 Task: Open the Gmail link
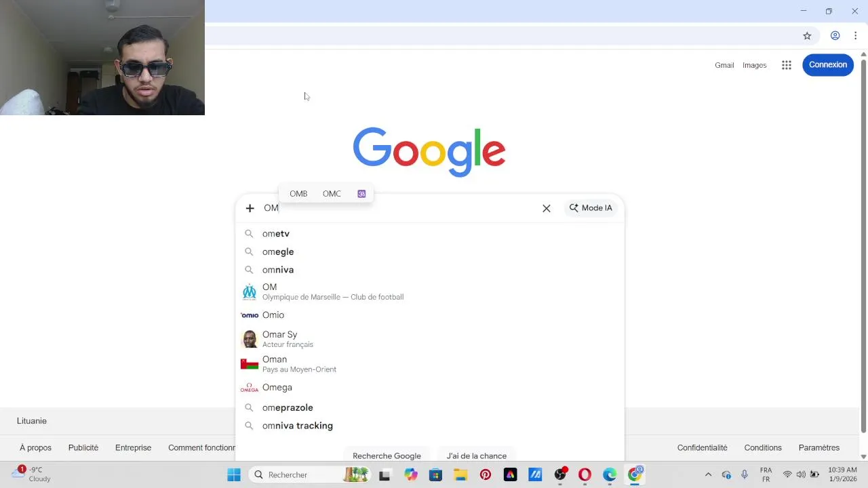coord(724,65)
